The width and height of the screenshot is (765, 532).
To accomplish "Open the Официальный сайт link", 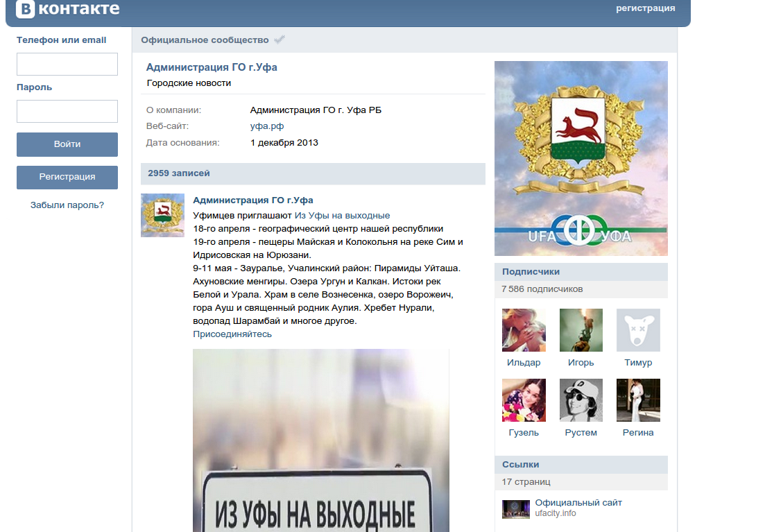I will 578,502.
